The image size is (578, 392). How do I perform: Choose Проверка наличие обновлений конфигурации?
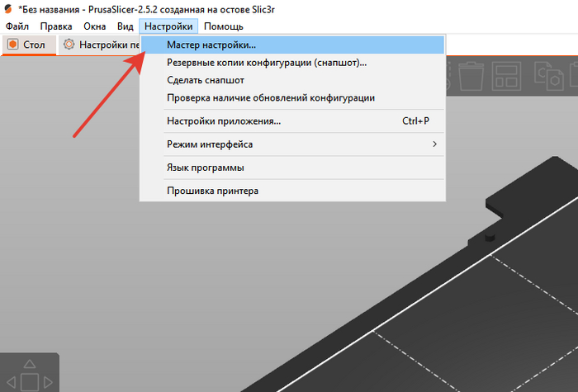292,98
